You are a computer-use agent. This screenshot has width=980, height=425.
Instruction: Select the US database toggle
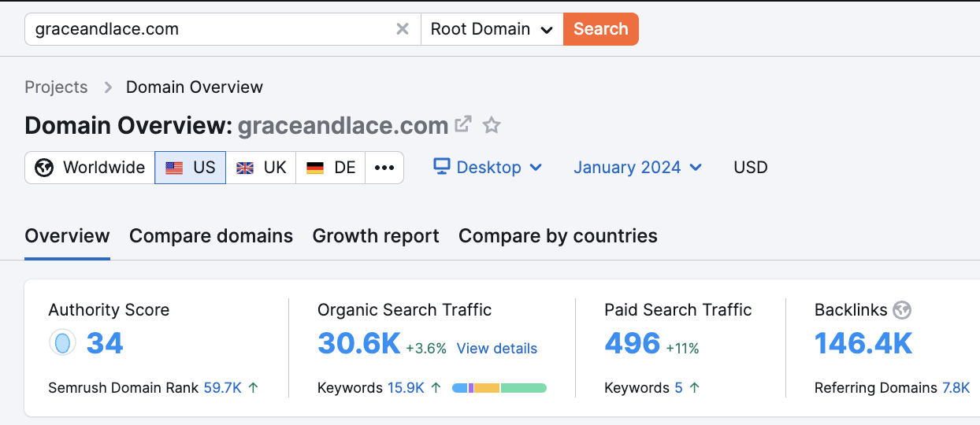(x=191, y=168)
